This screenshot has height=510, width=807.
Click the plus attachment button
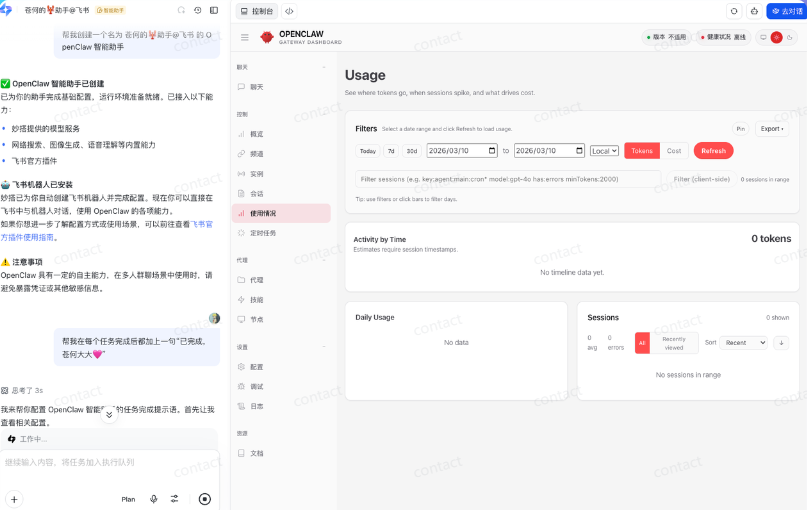coord(14,499)
